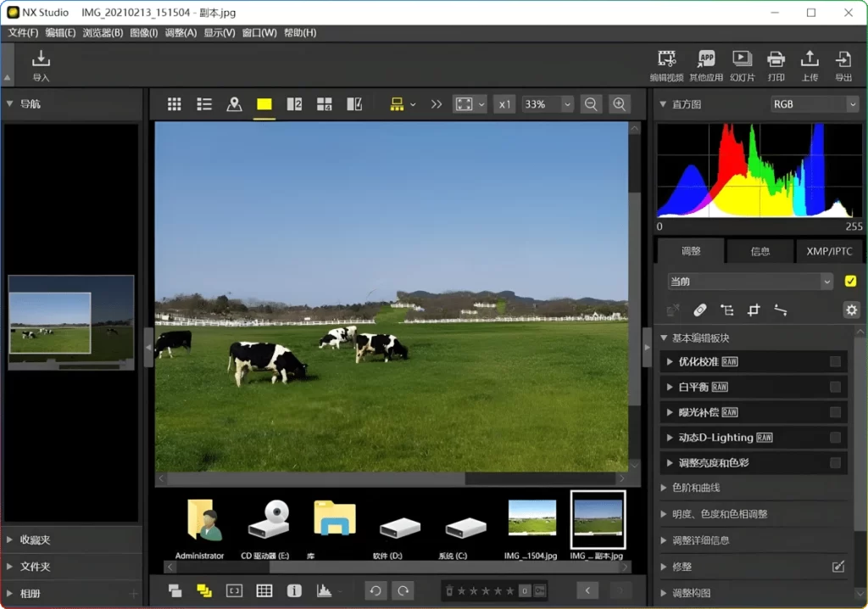Switch to thumbnail grid view
This screenshot has width=868, height=609.
[175, 103]
